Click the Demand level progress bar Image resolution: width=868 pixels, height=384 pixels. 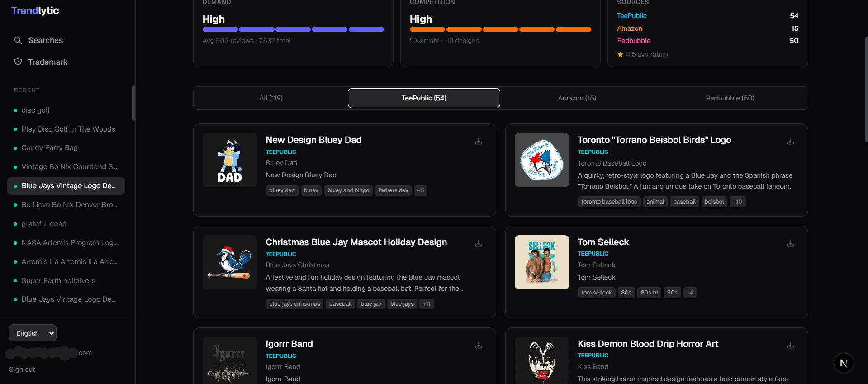(293, 29)
